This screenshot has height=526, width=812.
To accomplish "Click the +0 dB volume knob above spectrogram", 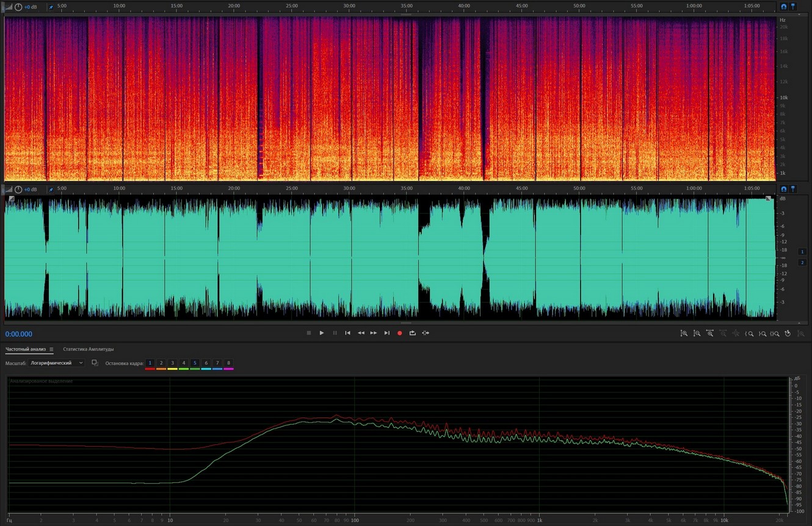I will (x=18, y=7).
